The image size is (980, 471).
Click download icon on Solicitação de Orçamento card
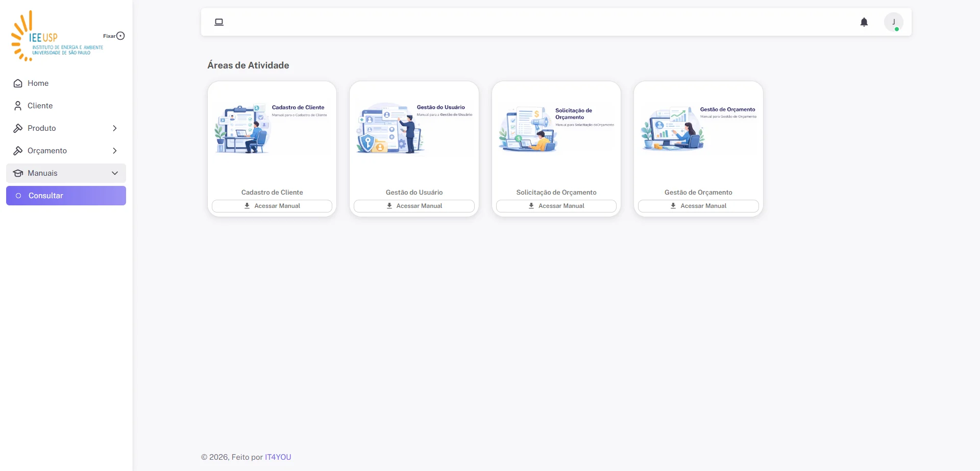531,206
